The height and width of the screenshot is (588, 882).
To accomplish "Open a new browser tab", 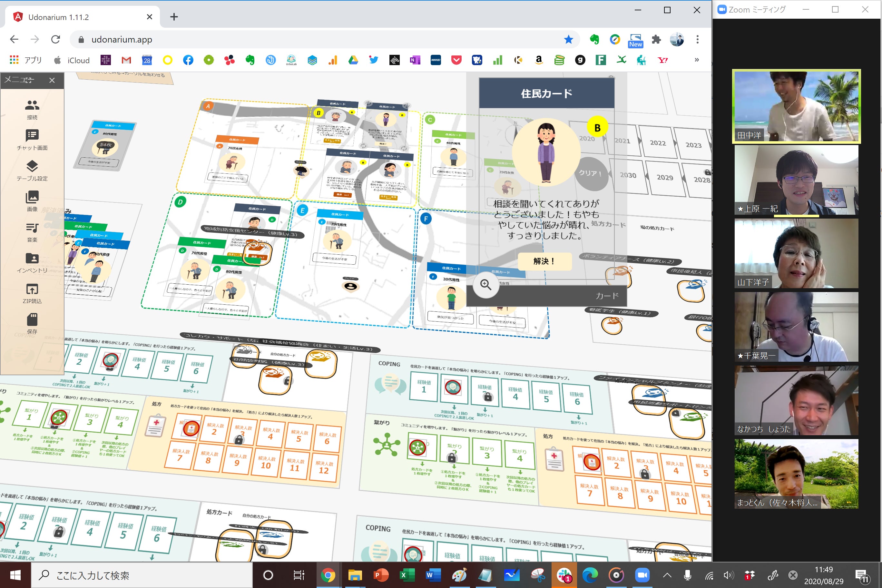I will click(174, 17).
